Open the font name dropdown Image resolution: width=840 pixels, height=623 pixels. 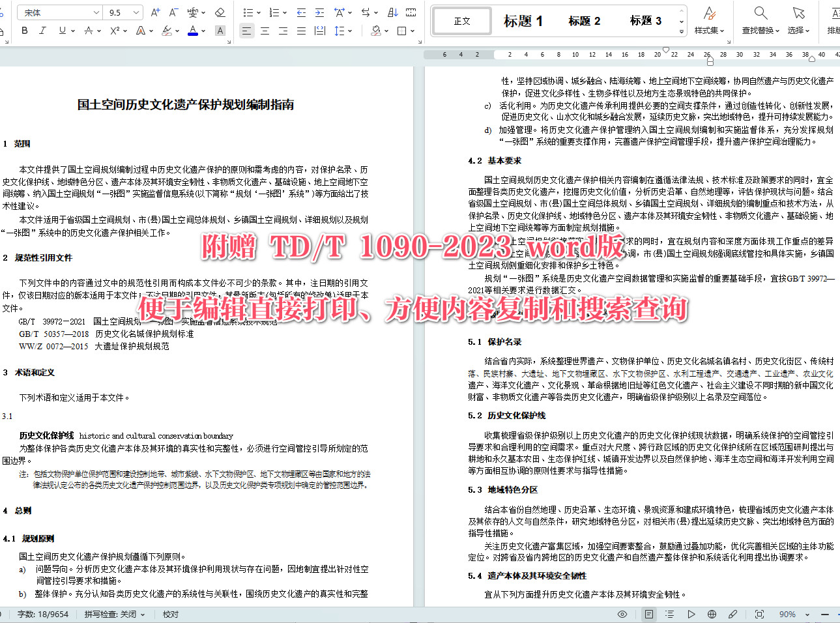coord(59,12)
